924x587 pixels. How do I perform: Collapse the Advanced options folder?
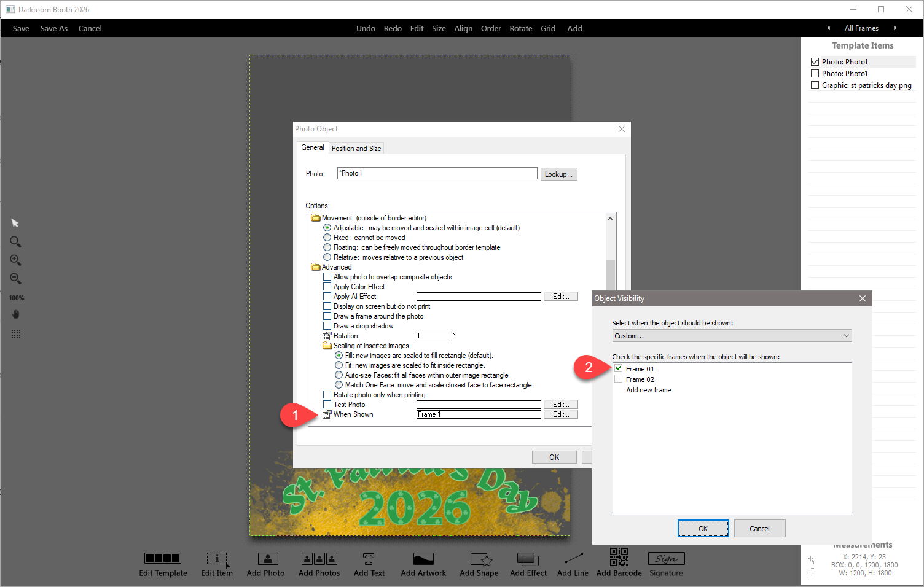(316, 267)
